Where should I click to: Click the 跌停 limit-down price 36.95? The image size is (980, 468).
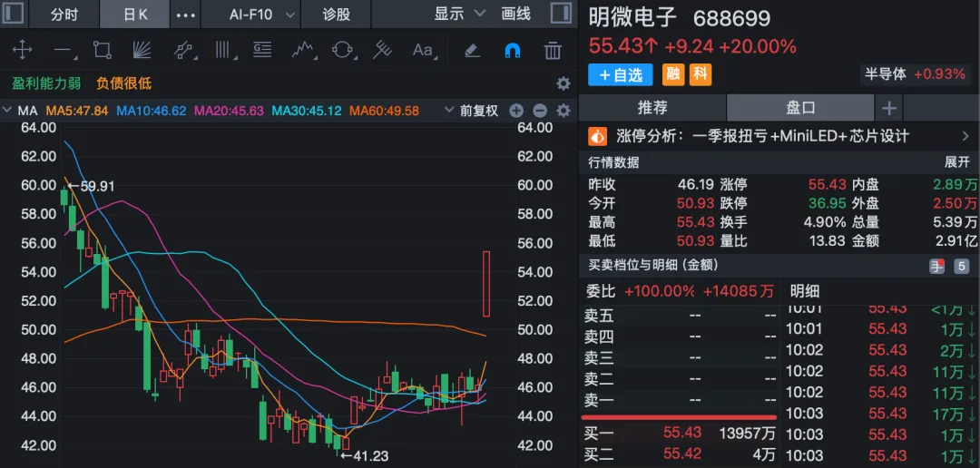pos(827,203)
